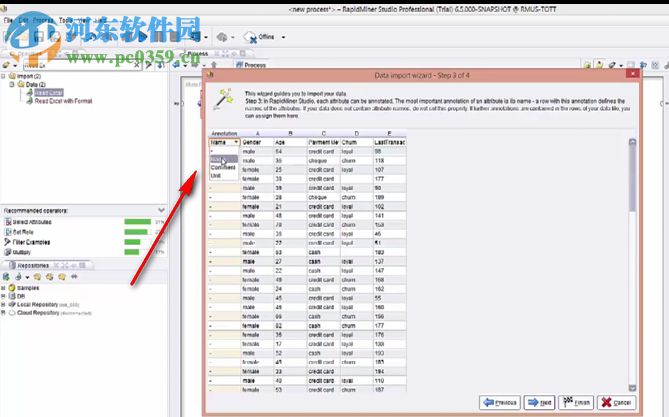
Task: Open the Name annotation dropdown
Action: [224, 142]
